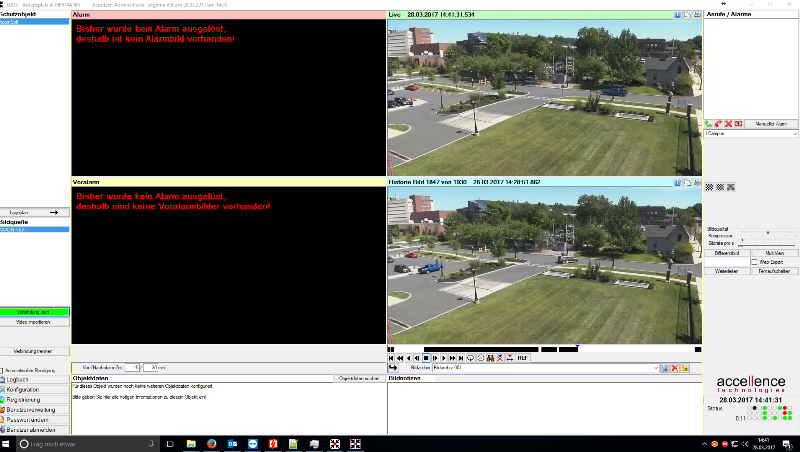The width and height of the screenshot is (800, 452).
Task: Click the Video importieren button
Action: pos(34,322)
